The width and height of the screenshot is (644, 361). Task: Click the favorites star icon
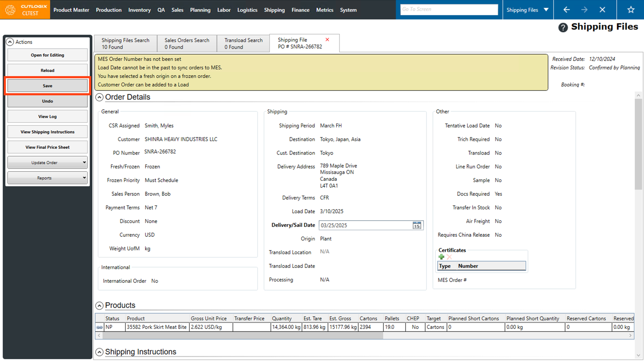pos(631,9)
